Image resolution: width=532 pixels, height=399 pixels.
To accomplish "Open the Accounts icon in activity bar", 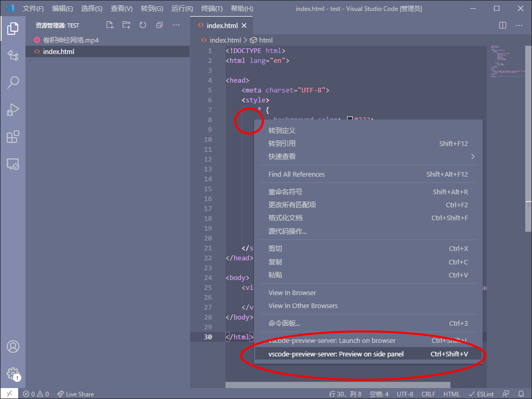I will 13,347.
